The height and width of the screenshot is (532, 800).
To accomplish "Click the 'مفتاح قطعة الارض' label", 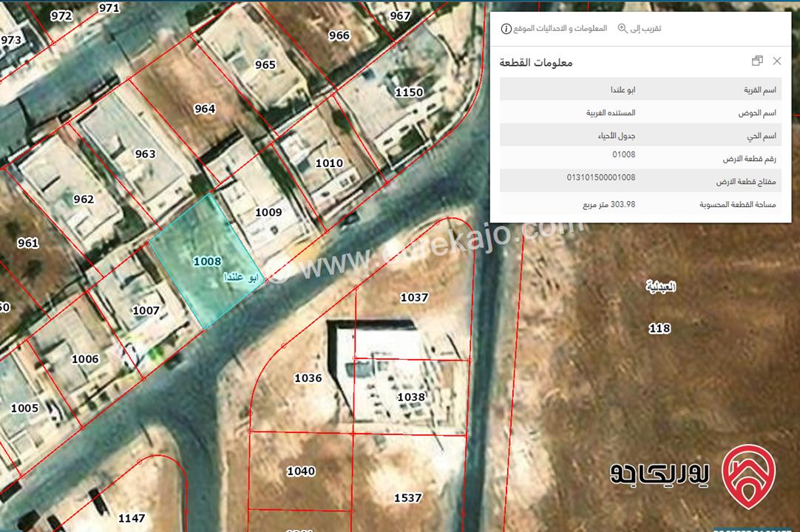I will [746, 182].
